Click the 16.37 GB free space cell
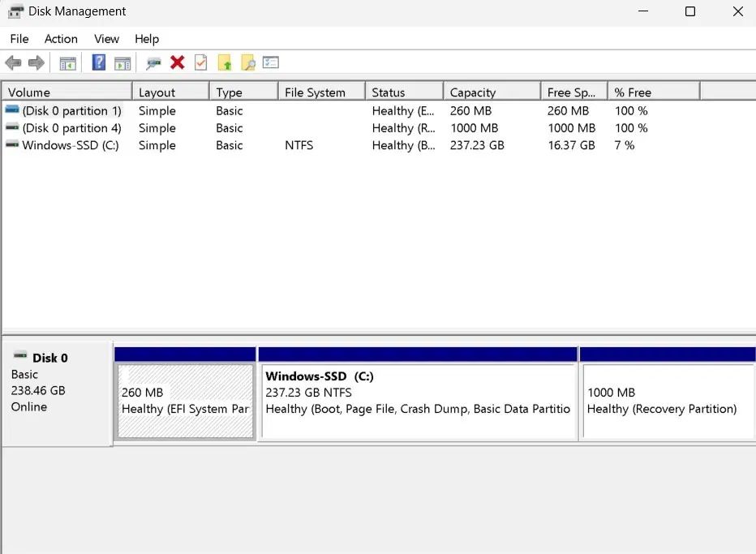Screen dimensions: 756x554 click(x=571, y=146)
